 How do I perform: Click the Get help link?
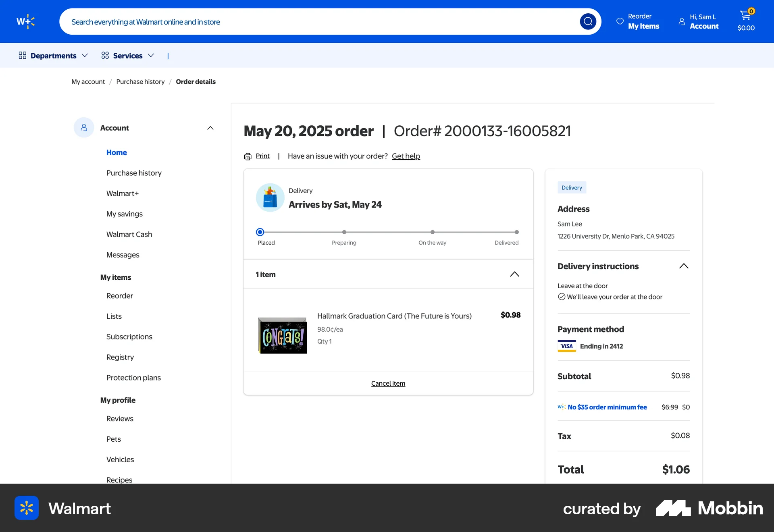coord(406,156)
